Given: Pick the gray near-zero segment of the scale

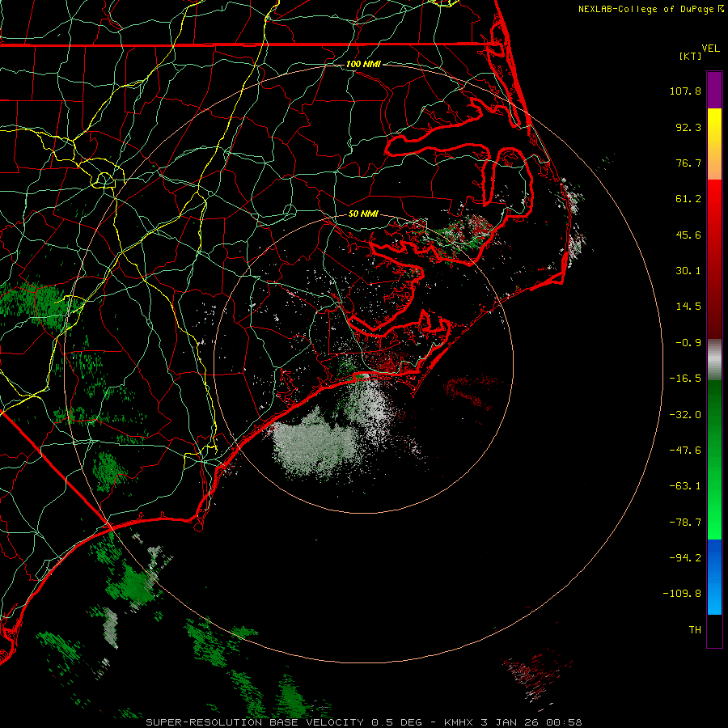Looking at the screenshot, I should coord(714,360).
